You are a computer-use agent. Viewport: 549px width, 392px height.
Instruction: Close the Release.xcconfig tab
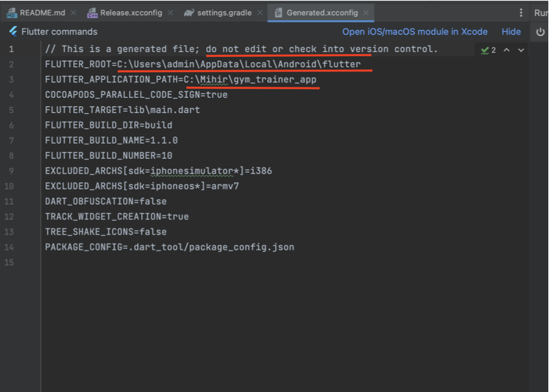171,12
